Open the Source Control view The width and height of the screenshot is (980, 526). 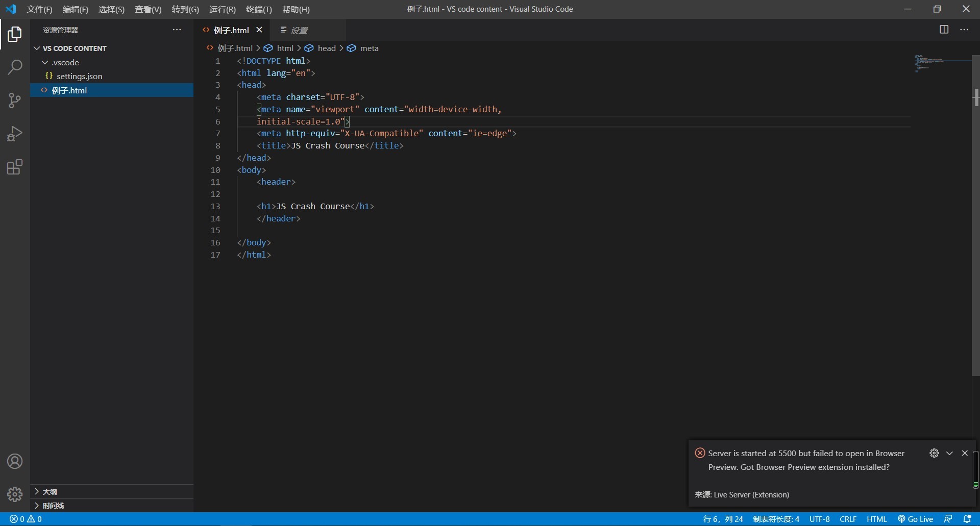click(15, 100)
